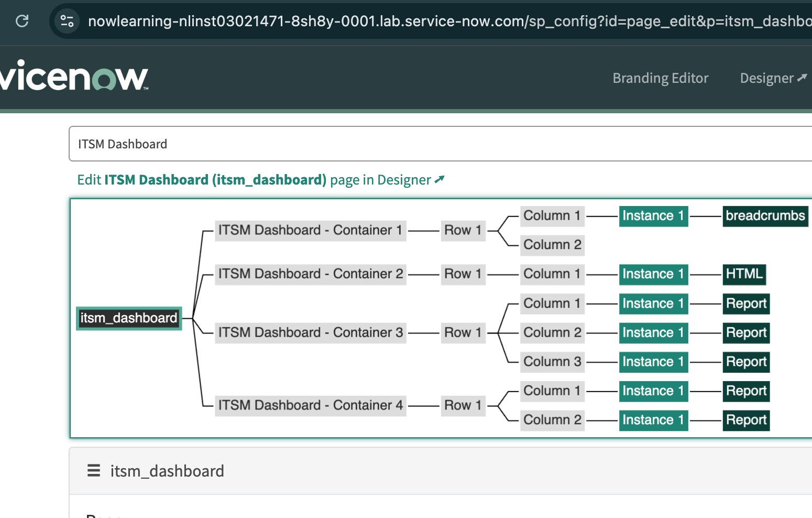Click the browser page reload icon
The image size is (812, 518).
point(21,21)
